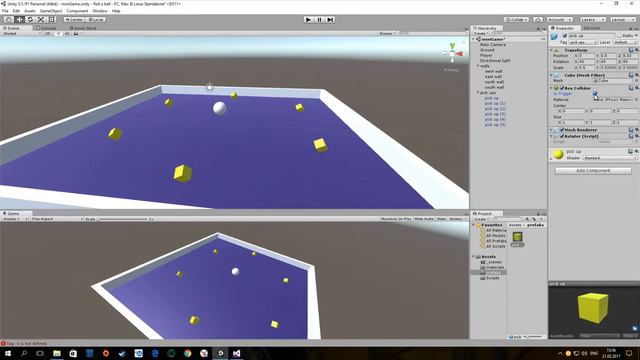Open Windows Start menu

(x=8, y=353)
